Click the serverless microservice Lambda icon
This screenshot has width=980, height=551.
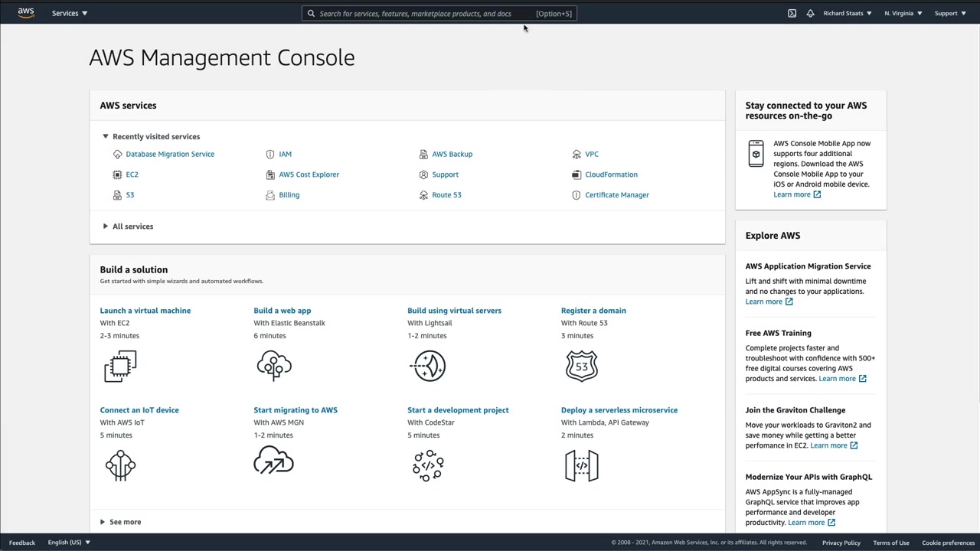click(582, 465)
